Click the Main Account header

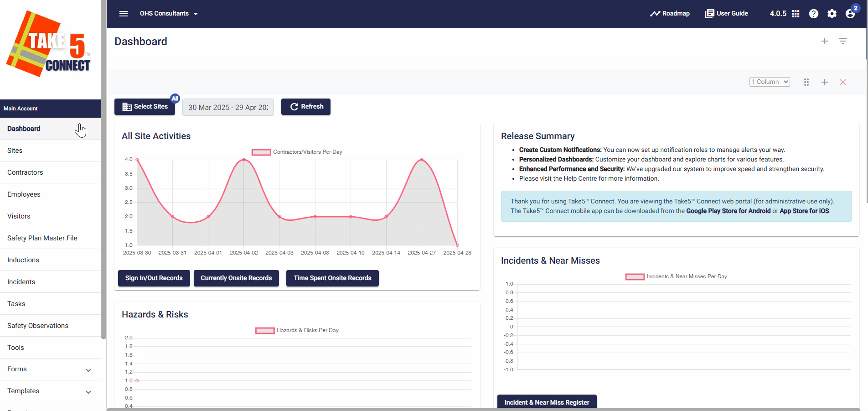tap(50, 109)
